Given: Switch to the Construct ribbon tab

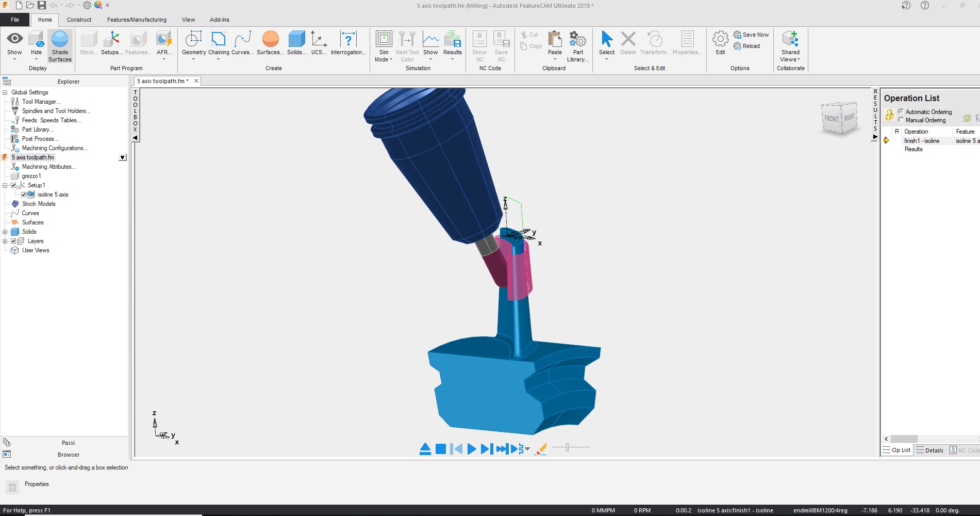Looking at the screenshot, I should tap(79, 20).
